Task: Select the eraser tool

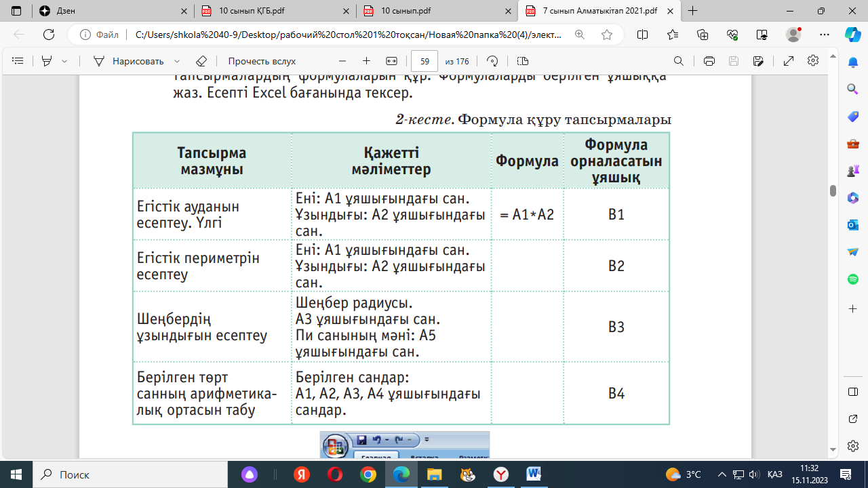Action: tap(201, 61)
